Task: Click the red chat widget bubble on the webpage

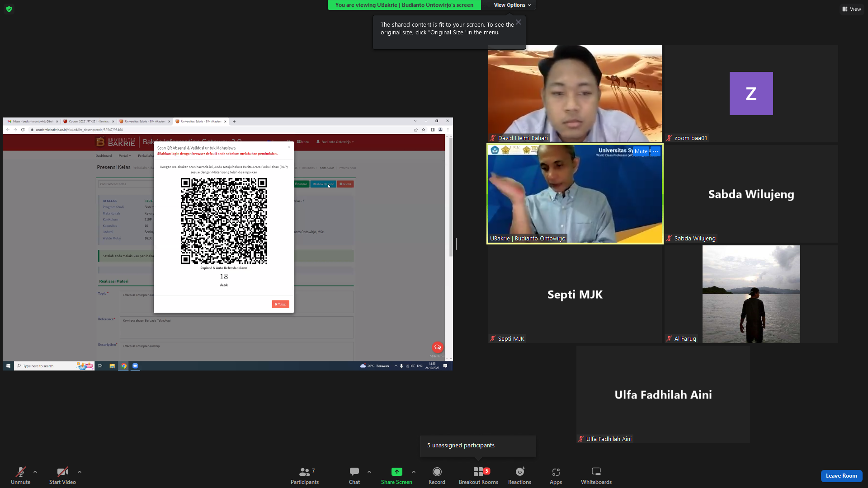Action: [x=437, y=347]
